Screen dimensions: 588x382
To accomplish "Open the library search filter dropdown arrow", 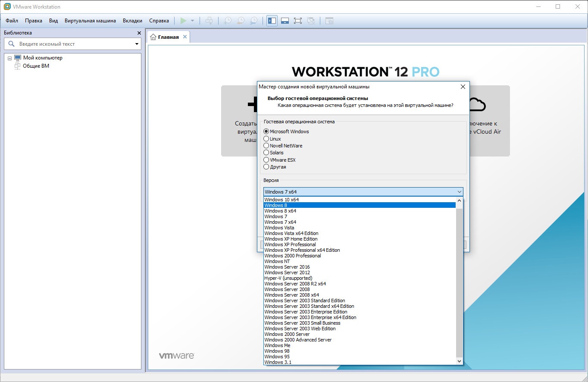I will 137,44.
